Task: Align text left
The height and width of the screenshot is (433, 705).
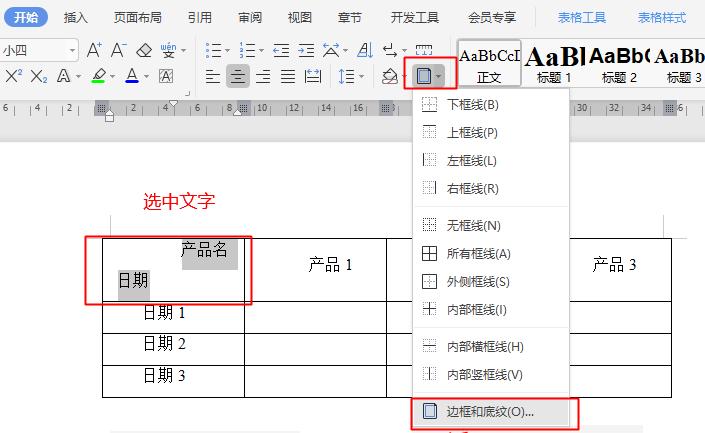Action: [x=213, y=76]
